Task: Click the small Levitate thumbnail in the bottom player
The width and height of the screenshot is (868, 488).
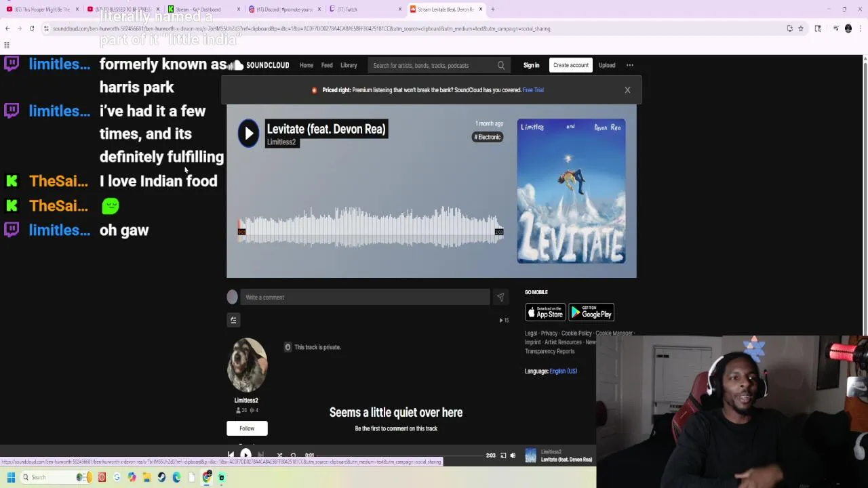Action: click(530, 455)
